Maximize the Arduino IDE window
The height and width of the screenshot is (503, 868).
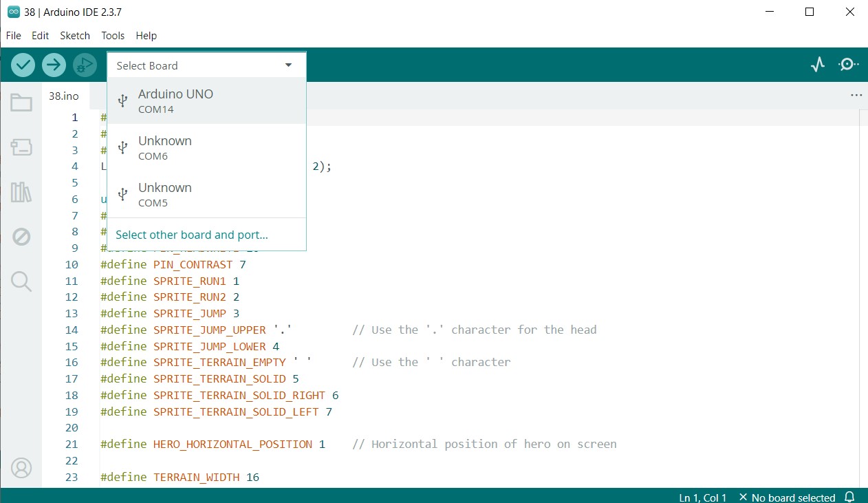810,12
